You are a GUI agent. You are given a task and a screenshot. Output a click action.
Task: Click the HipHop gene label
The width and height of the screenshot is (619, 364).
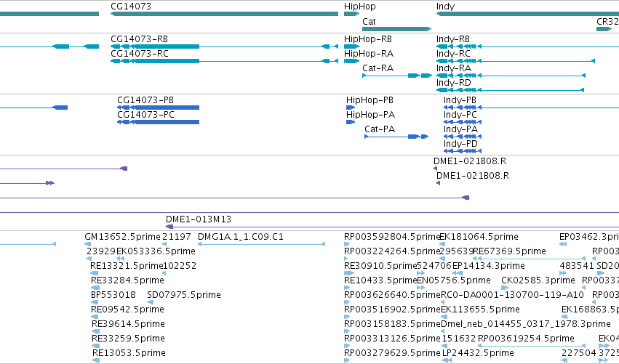point(359,7)
